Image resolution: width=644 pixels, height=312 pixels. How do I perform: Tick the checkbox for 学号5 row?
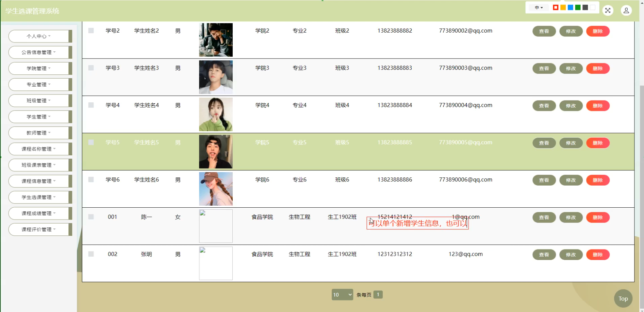pyautogui.click(x=91, y=142)
